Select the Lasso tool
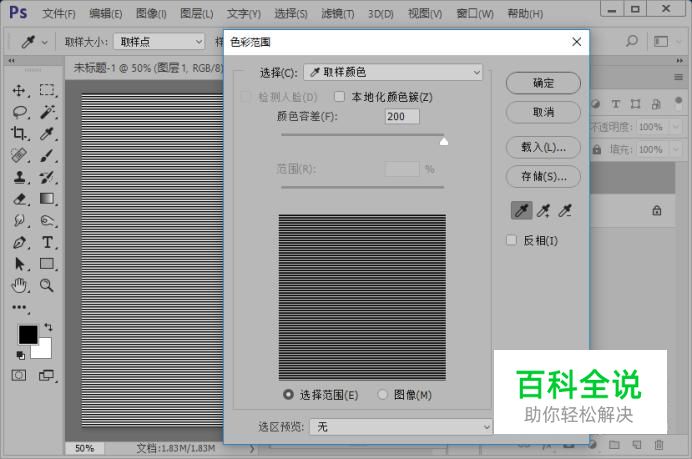 19,112
